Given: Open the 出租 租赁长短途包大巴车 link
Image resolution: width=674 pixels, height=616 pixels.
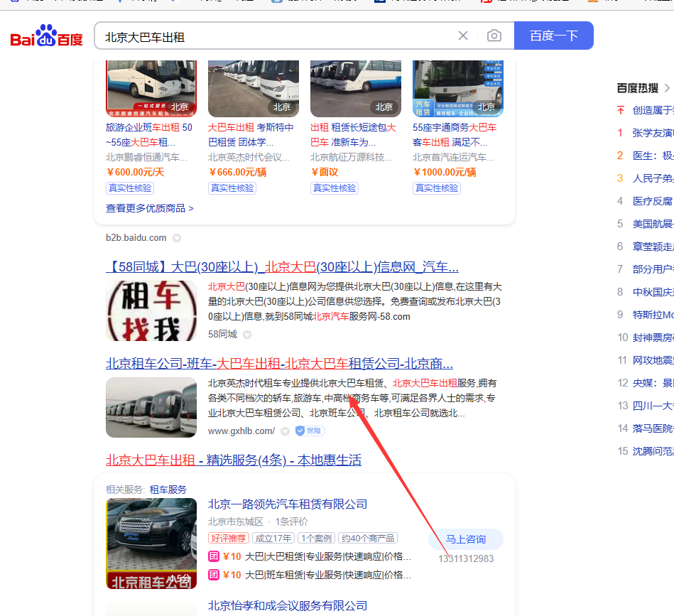Looking at the screenshot, I should 353,134.
